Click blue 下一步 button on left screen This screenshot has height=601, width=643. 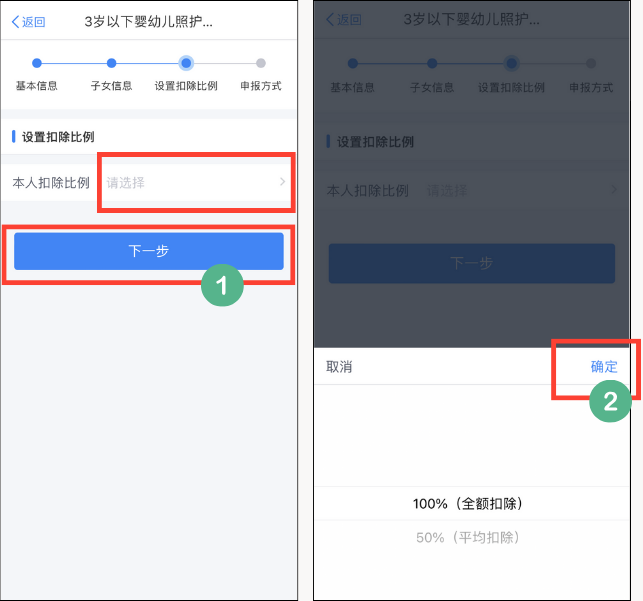(149, 251)
